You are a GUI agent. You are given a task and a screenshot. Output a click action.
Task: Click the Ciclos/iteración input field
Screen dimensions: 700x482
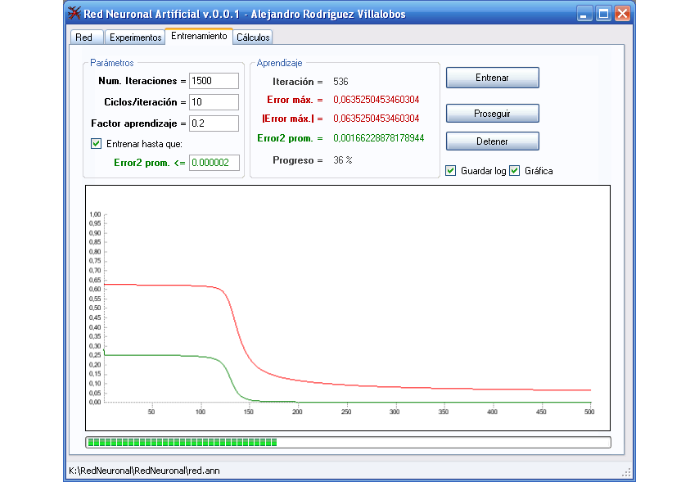pyautogui.click(x=214, y=102)
